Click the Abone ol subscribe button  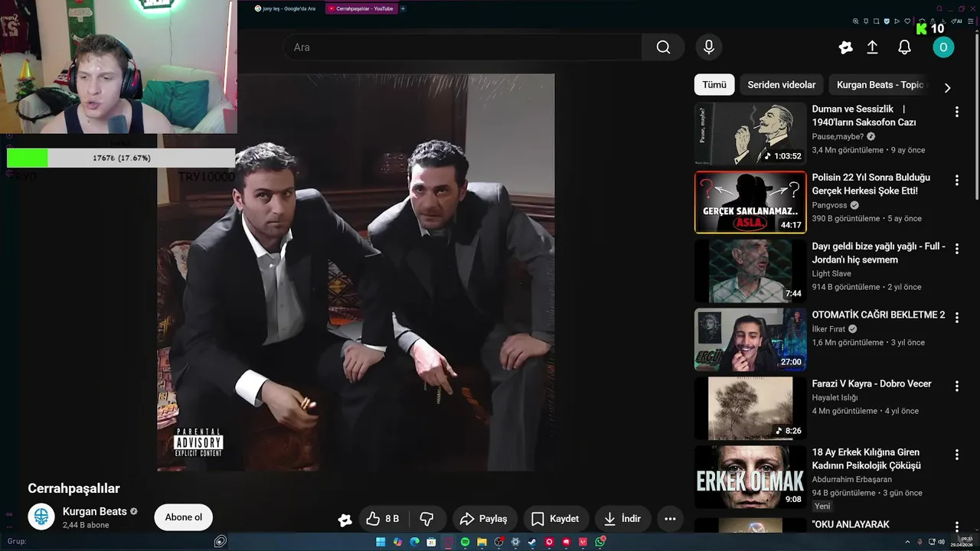tap(184, 517)
